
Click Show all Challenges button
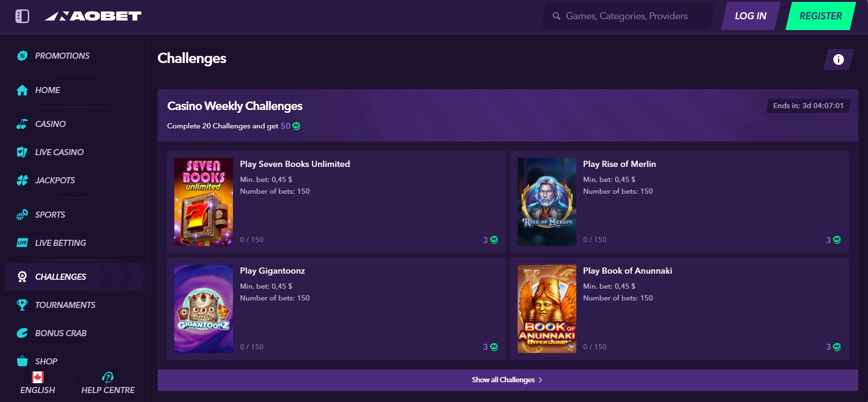[508, 380]
